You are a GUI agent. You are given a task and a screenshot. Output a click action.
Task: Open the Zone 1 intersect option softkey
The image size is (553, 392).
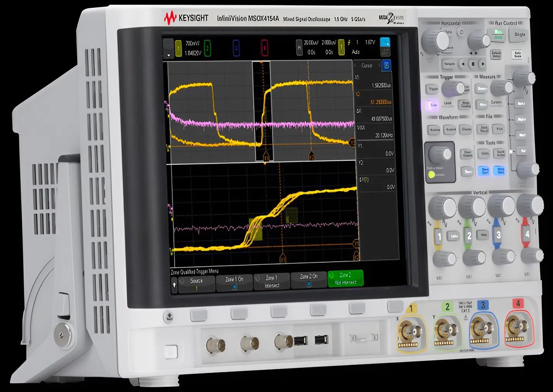272,282
